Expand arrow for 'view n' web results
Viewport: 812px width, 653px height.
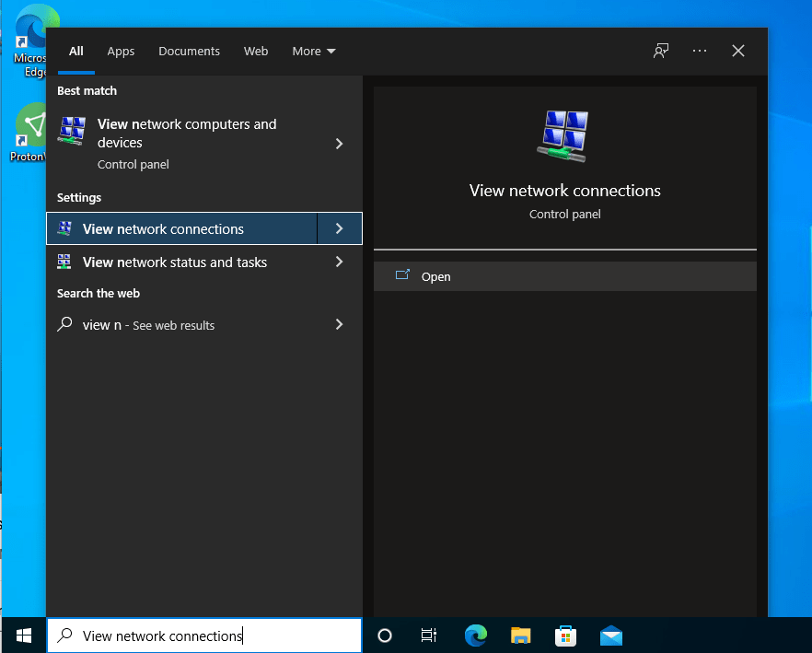tap(339, 324)
